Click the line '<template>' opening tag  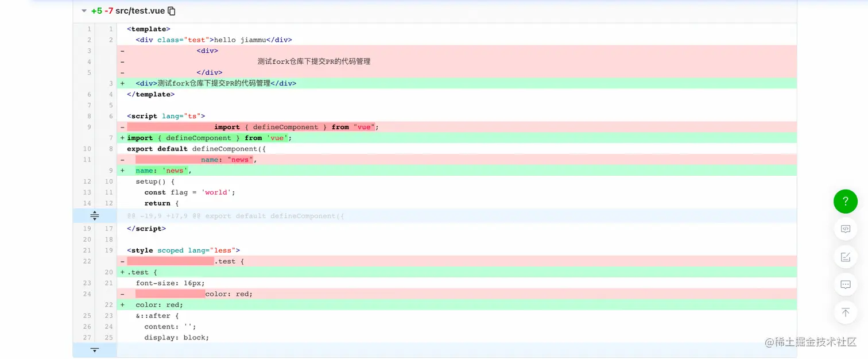(x=456, y=29)
